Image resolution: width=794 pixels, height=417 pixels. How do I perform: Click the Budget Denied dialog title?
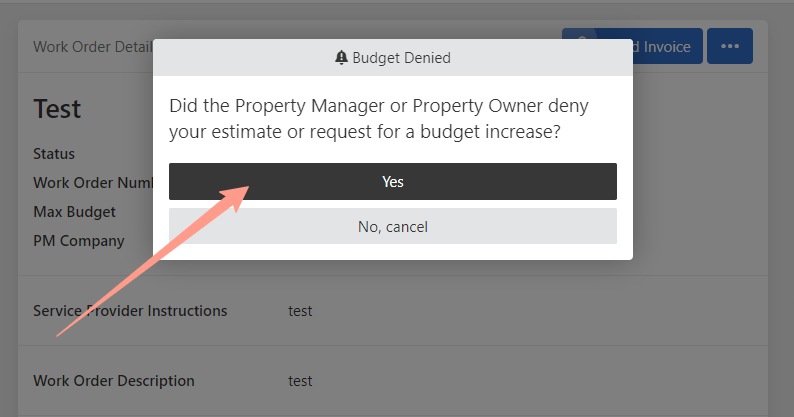401,58
